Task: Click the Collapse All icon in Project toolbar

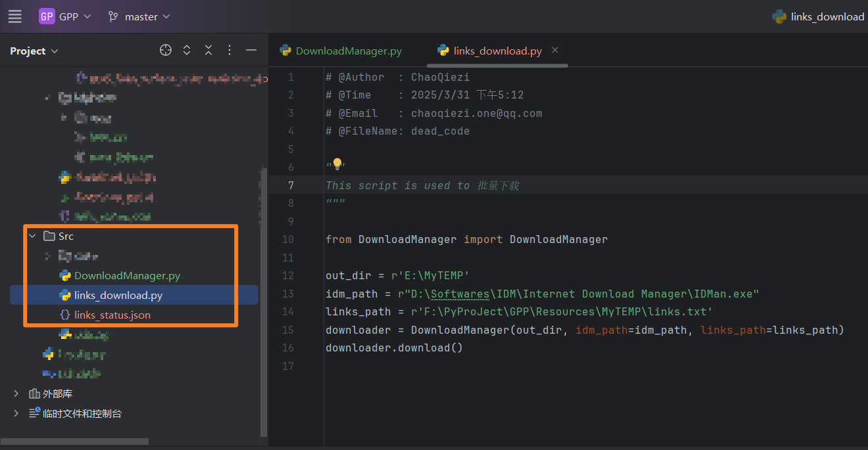Action: tap(208, 49)
